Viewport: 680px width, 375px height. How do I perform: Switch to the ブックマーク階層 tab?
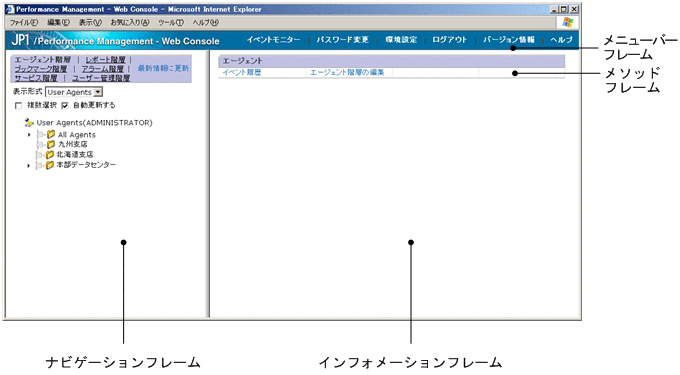(41, 69)
